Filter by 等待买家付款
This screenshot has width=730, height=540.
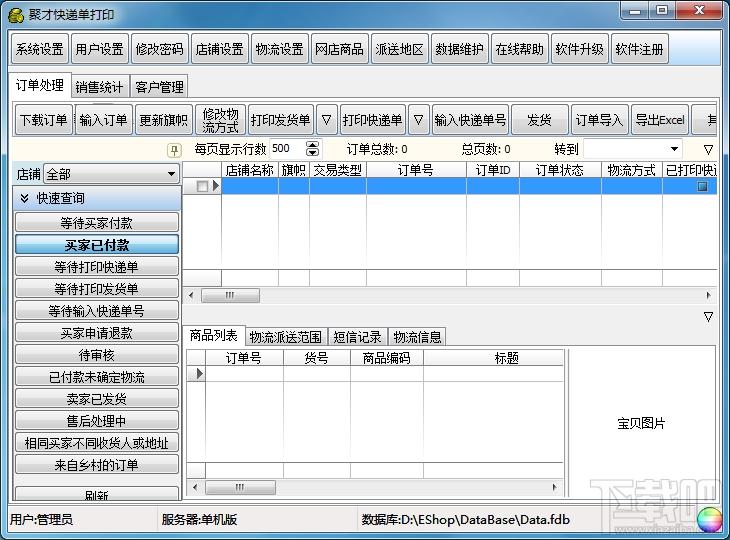click(x=97, y=223)
